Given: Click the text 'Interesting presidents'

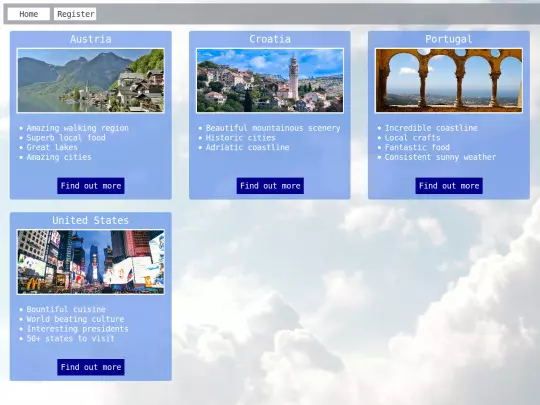Looking at the screenshot, I should click(x=77, y=329).
